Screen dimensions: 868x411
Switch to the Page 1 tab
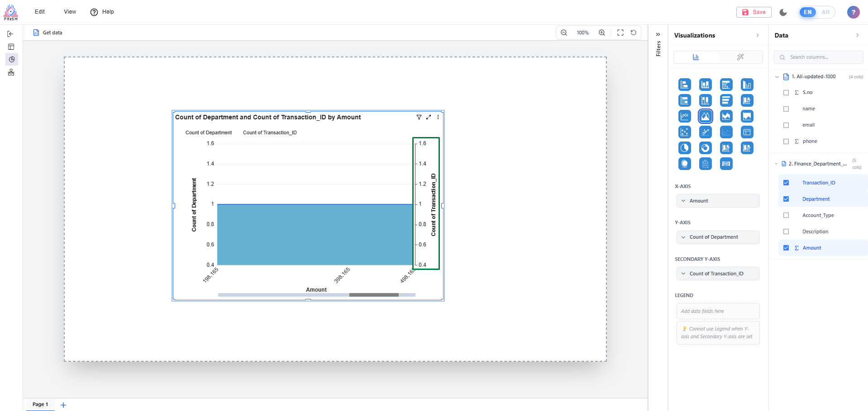coord(40,404)
